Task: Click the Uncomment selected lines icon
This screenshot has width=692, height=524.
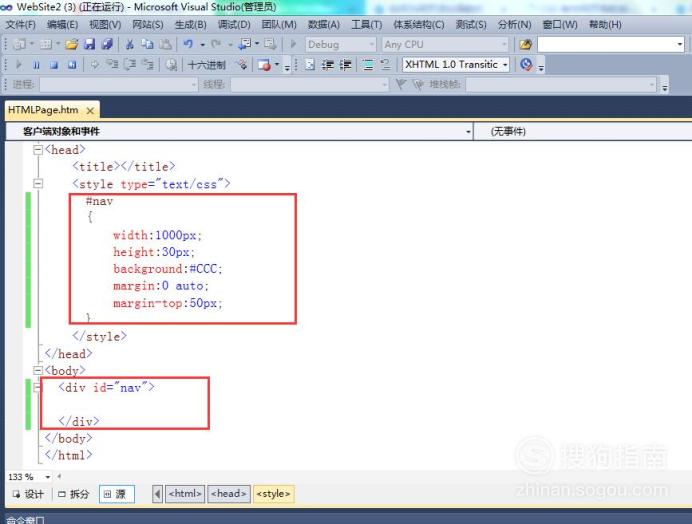Action: click(385, 65)
